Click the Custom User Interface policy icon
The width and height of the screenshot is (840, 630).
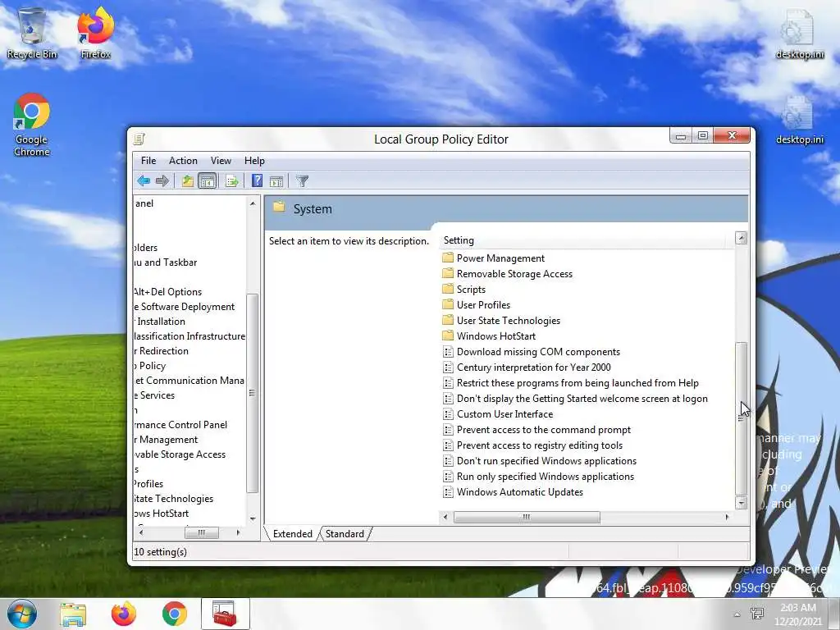[448, 413]
